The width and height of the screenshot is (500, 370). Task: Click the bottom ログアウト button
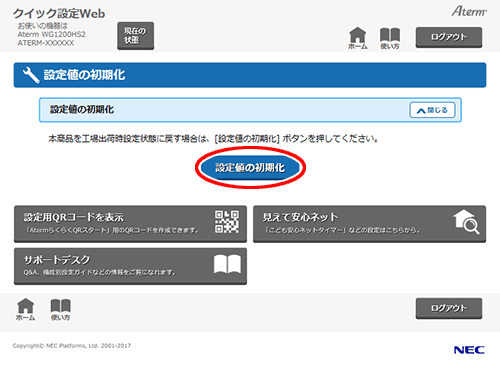click(449, 308)
